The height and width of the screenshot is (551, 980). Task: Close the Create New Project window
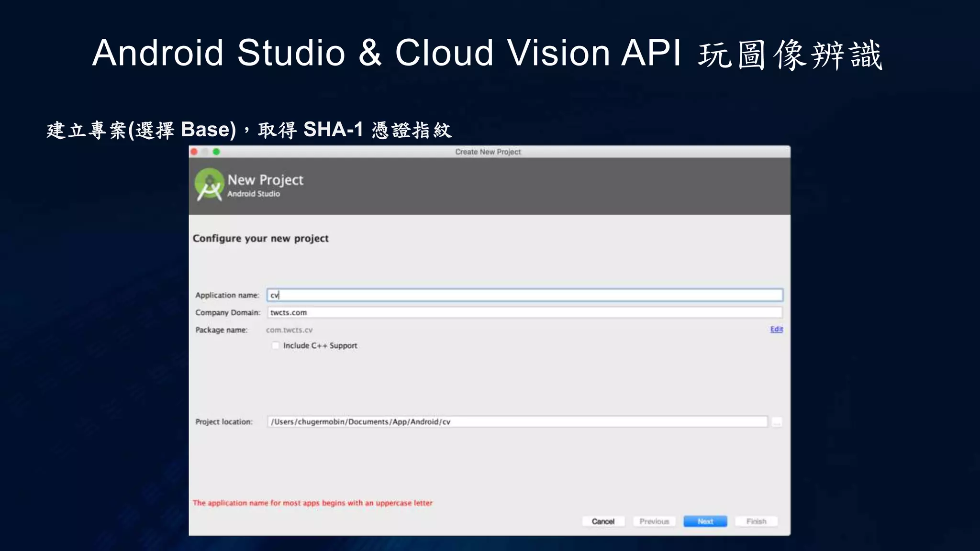click(x=194, y=152)
